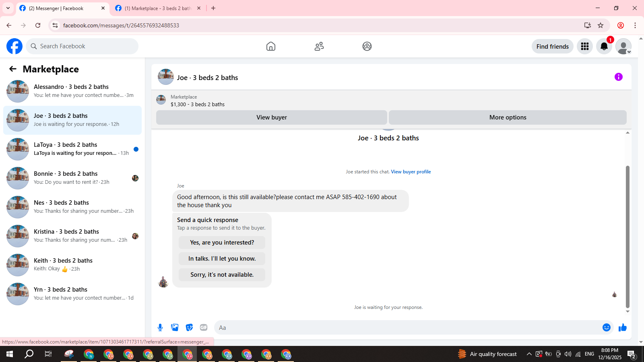Open the Chrome profile icon
The height and width of the screenshot is (362, 644).
[621, 25]
